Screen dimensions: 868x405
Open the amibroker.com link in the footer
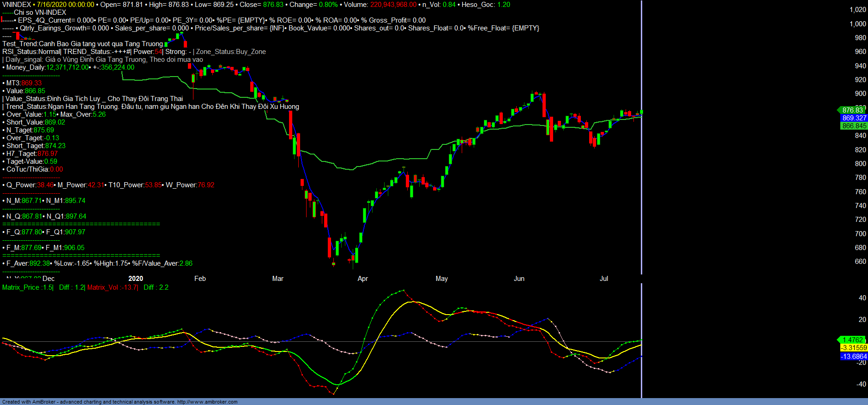pos(207,402)
